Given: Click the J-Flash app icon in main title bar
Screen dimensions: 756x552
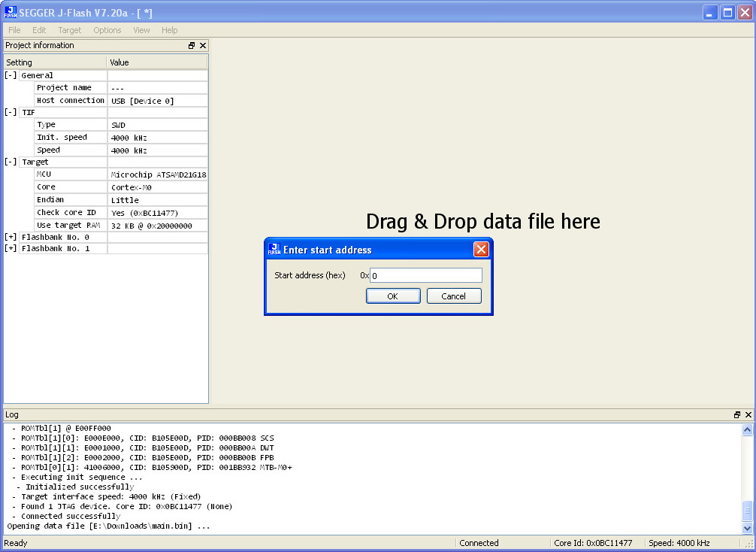Looking at the screenshot, I should [x=10, y=13].
